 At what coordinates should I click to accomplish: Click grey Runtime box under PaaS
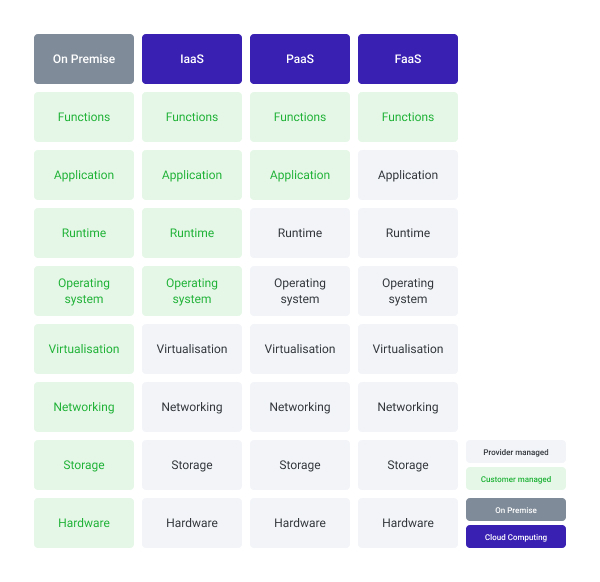pyautogui.click(x=300, y=233)
